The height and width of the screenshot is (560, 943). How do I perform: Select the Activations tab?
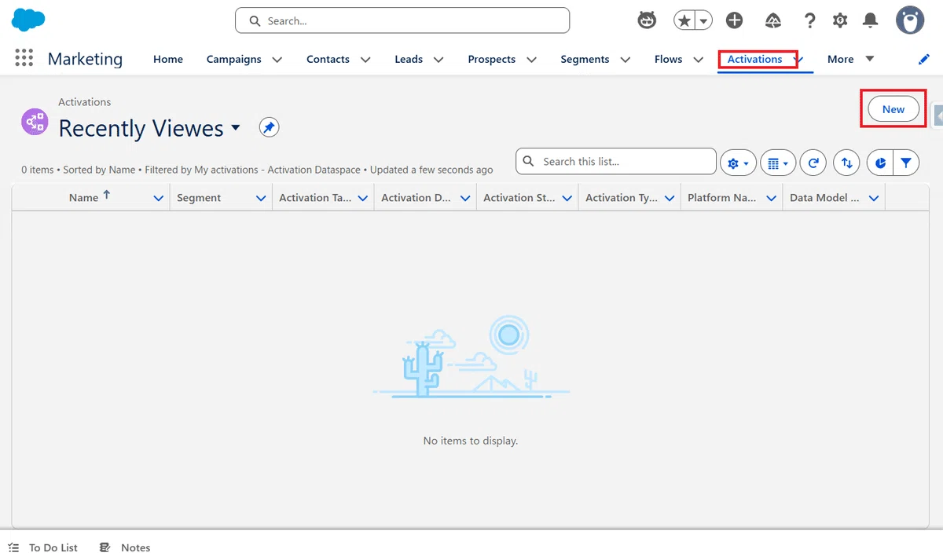tap(754, 59)
